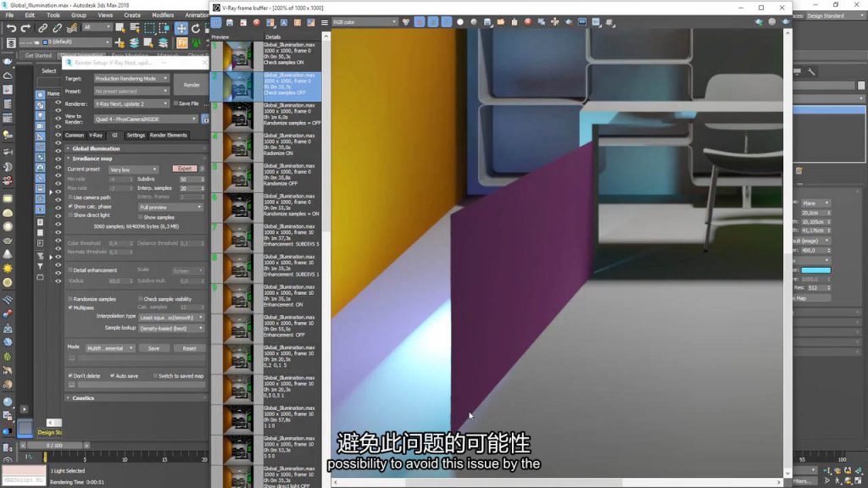Screen dimensions: 868x488
Task: Open the View to Render dropdown
Action: 146,119
